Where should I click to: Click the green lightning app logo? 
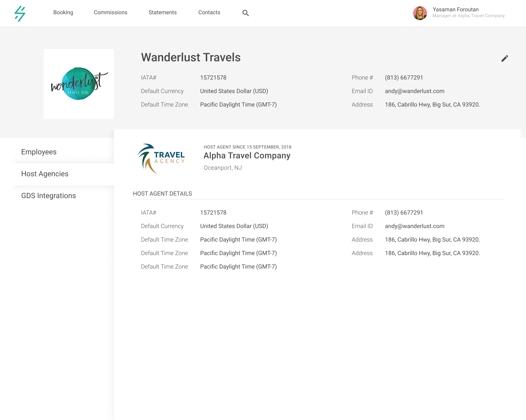click(x=20, y=14)
